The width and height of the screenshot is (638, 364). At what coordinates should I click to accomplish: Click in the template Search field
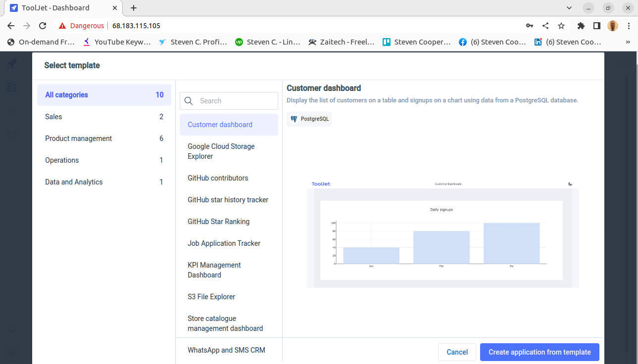pyautogui.click(x=229, y=101)
